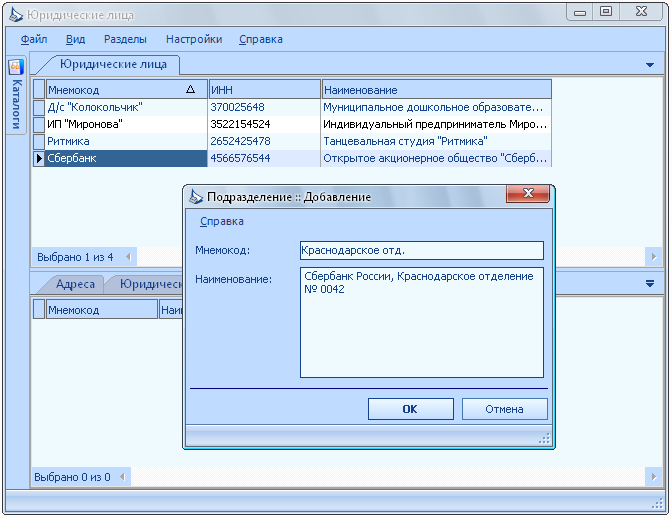The image size is (672, 518).
Task: Click into the Мнемокод input field
Action: [422, 251]
